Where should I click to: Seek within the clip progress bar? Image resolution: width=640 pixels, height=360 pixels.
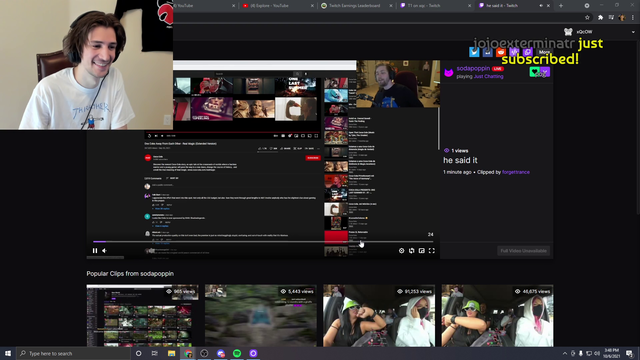[263, 242]
